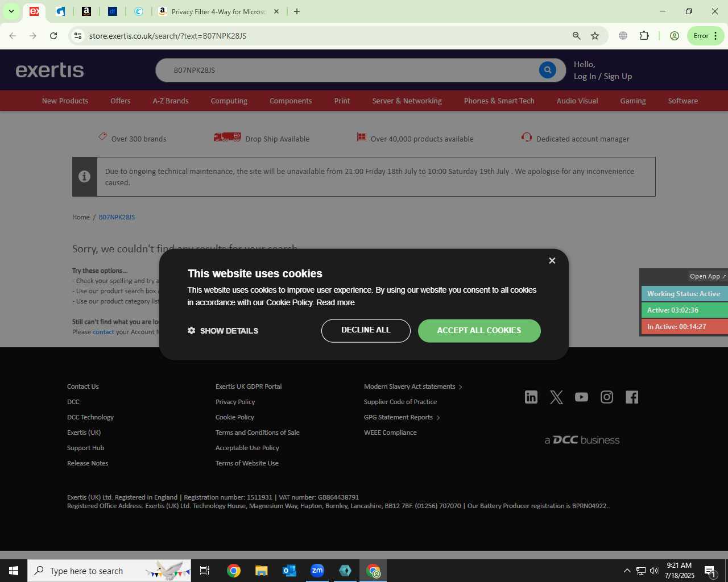
Task: Click the B07NPK28JS breadcrumb
Action: [x=117, y=217]
